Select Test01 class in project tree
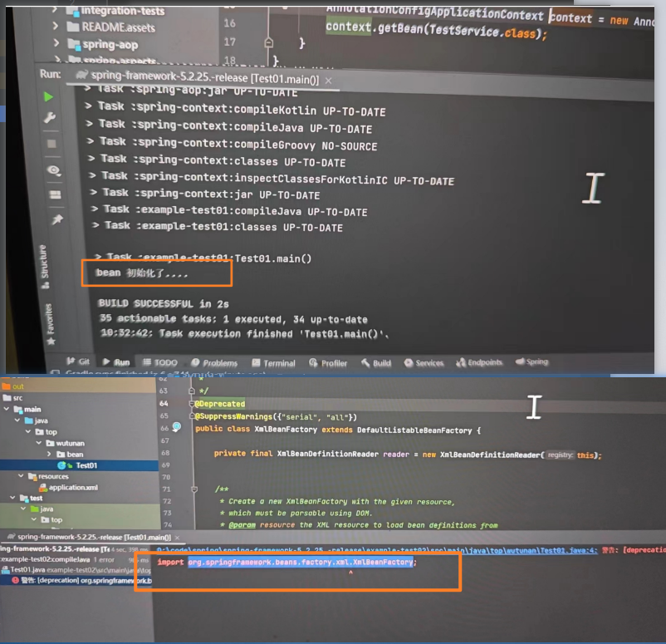Image resolution: width=666 pixels, height=644 pixels. point(86,465)
